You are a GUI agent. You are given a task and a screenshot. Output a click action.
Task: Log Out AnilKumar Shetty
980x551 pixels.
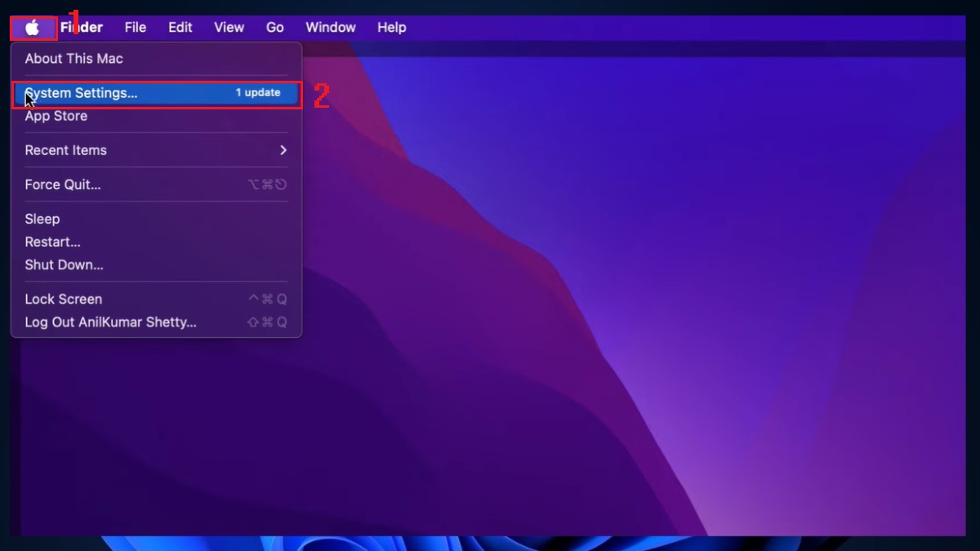coord(156,322)
